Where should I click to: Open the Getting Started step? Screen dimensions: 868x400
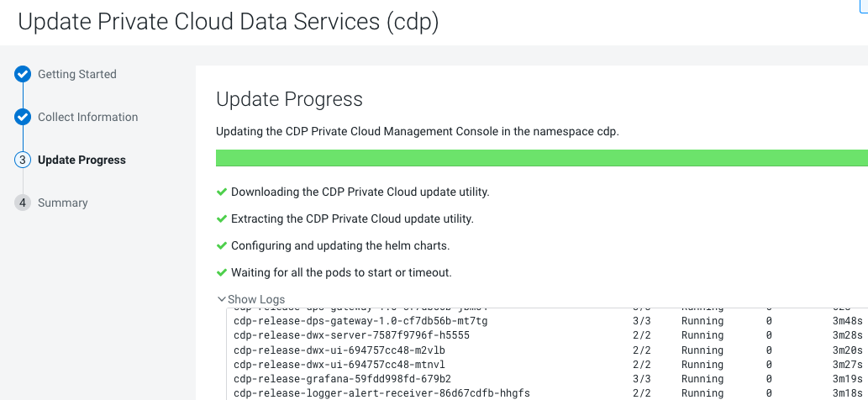tap(77, 75)
